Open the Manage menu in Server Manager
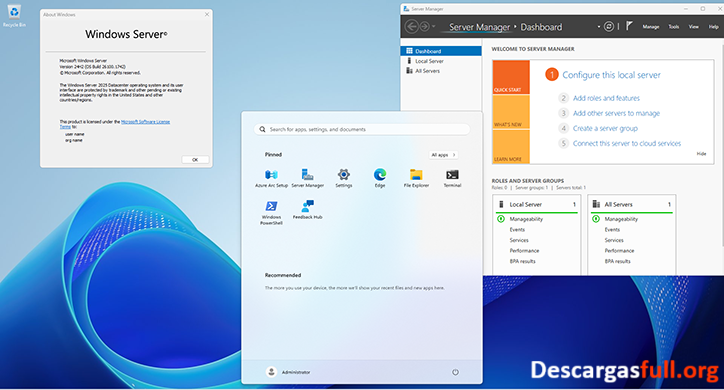724x390 pixels. click(x=651, y=27)
